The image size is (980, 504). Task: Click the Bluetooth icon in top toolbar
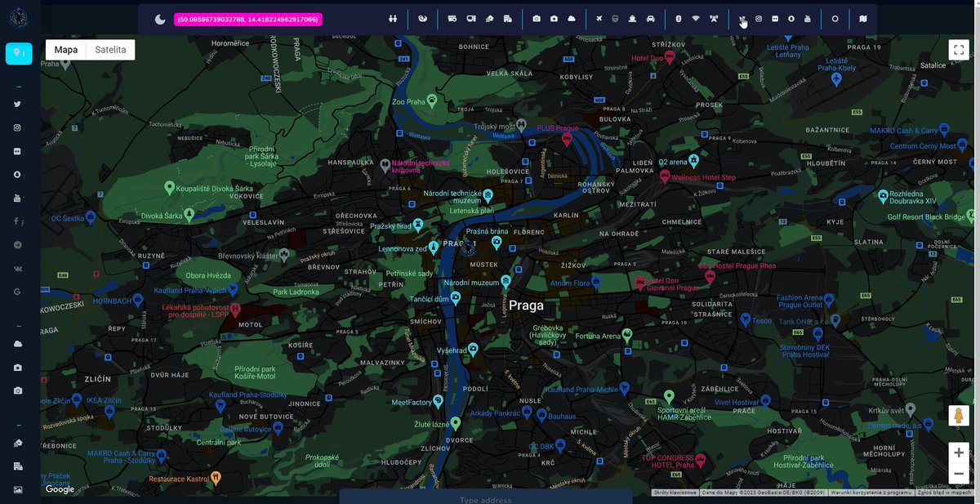[x=678, y=19]
